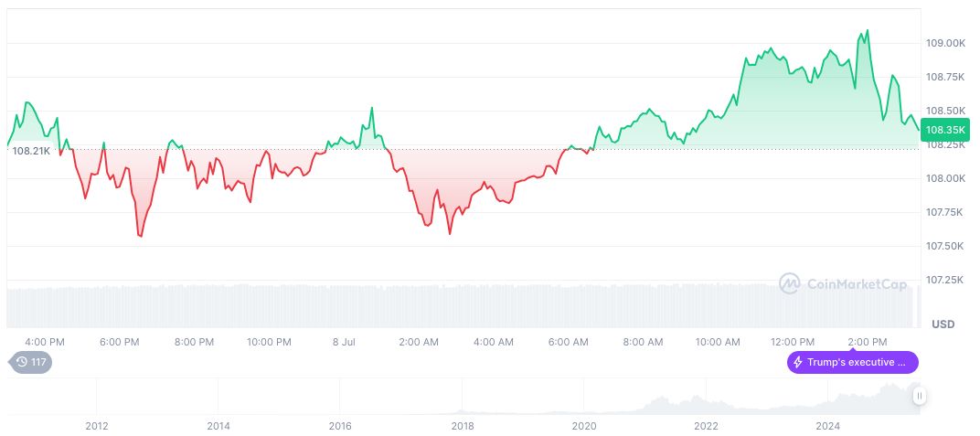
Task: Click the lightning bolt event icon
Action: 798,362
